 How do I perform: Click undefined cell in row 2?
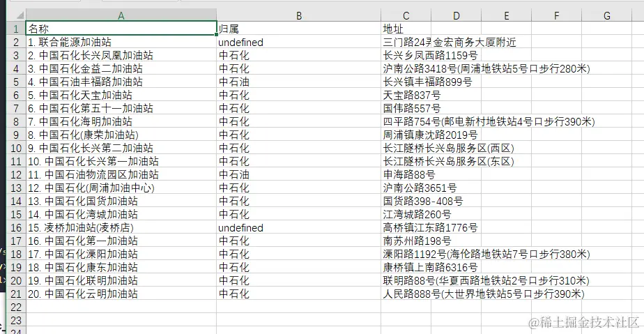tap(298, 42)
